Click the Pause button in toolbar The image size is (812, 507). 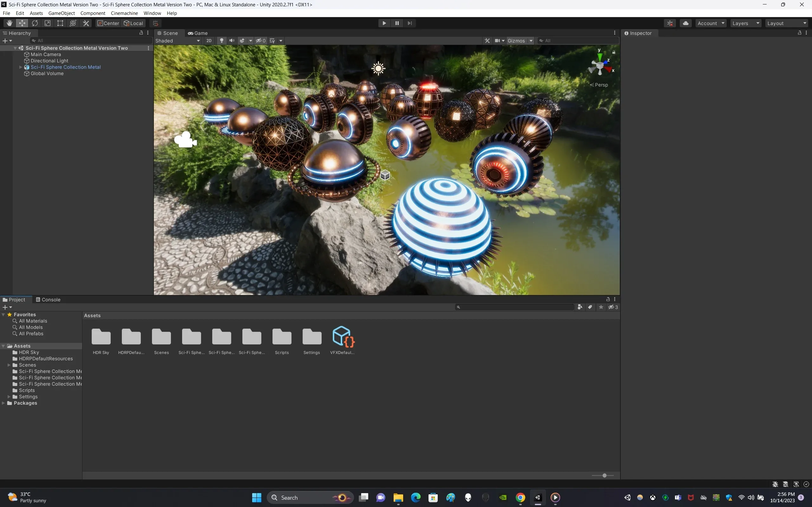(396, 23)
